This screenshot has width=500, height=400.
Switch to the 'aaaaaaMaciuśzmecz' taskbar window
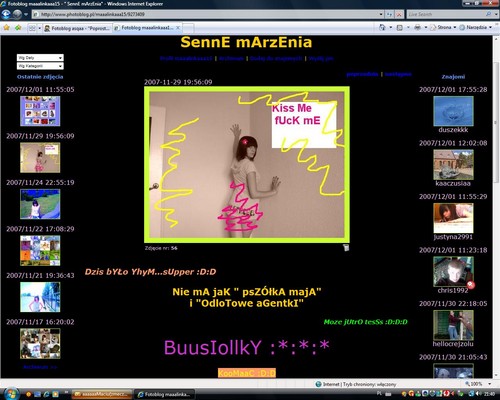pyautogui.click(x=103, y=394)
